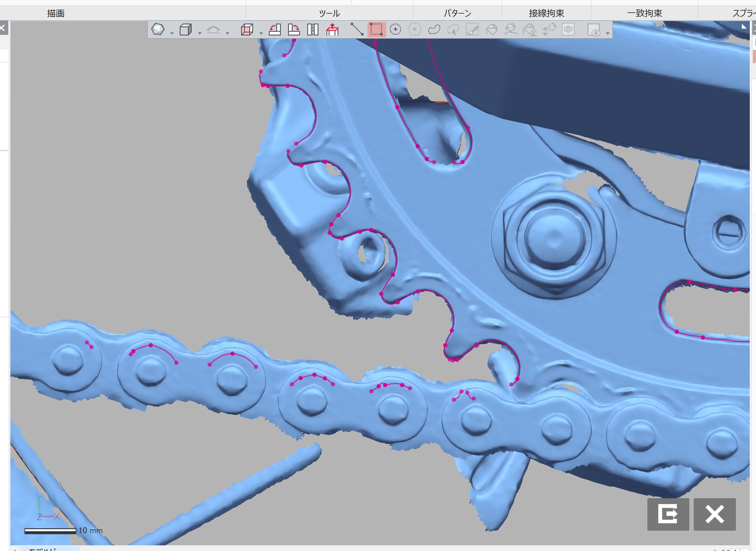Click the rotate view clockwise icon
Screen dimensions: 756x551
pos(294,30)
